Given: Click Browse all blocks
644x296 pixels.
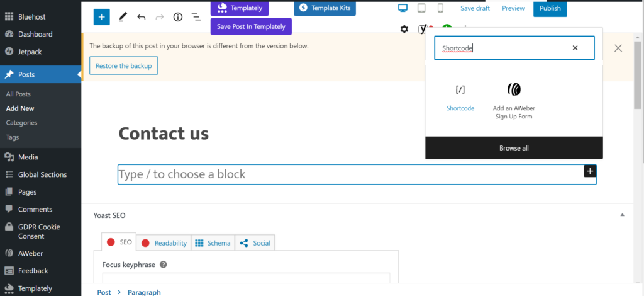Looking at the screenshot, I should [514, 148].
